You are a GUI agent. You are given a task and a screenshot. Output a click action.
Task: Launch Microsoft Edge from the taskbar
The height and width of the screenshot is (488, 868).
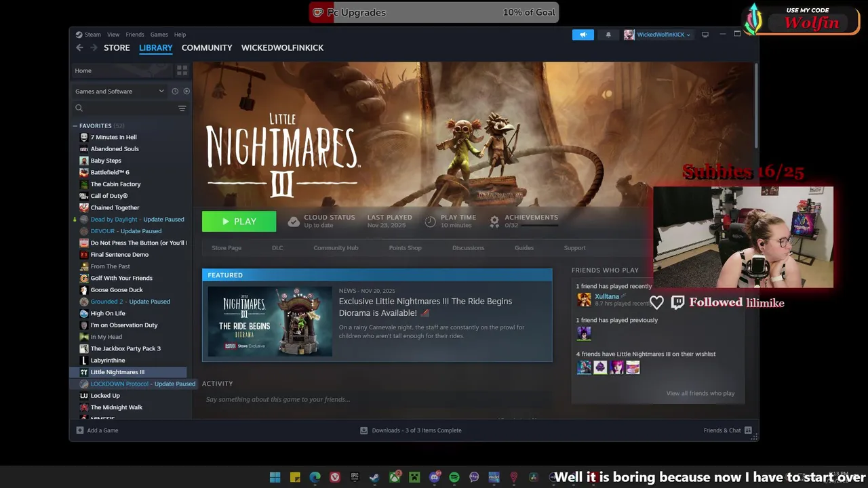315,477
